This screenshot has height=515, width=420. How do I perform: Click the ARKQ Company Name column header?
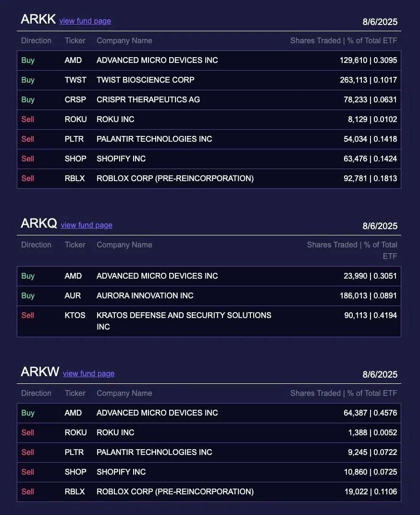coord(124,245)
